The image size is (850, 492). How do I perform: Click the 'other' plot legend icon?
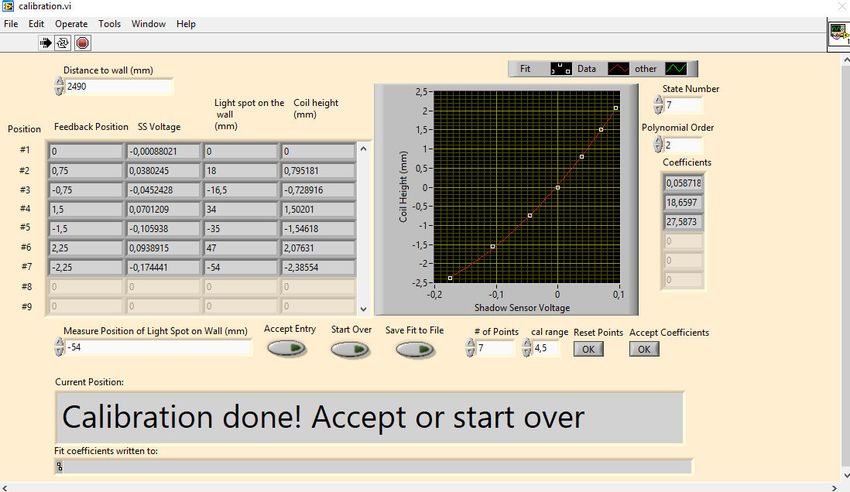point(677,69)
